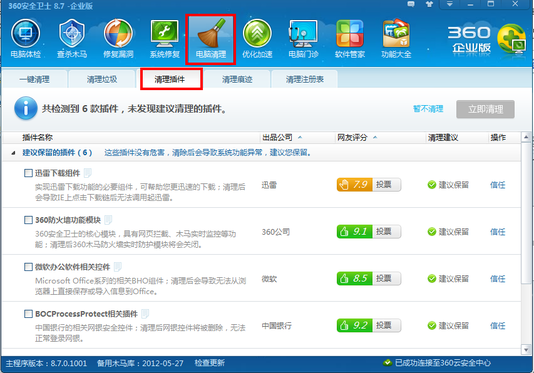Check the 微软办公软件相关控件 checkbox
534x373 pixels.
[28, 267]
